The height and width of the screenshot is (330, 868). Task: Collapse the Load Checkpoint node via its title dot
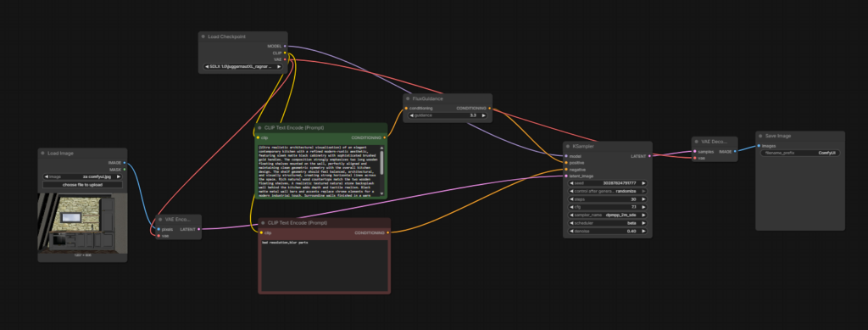203,36
